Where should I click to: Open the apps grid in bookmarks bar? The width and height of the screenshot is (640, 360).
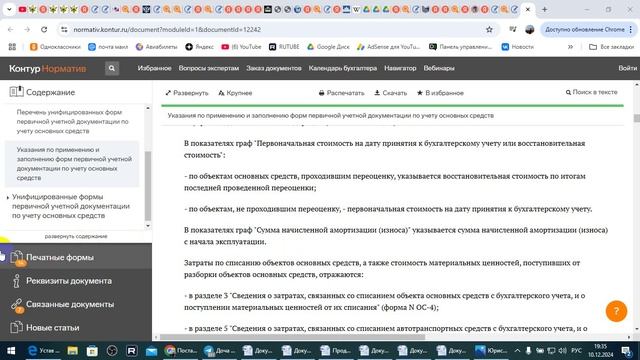pyautogui.click(x=12, y=47)
